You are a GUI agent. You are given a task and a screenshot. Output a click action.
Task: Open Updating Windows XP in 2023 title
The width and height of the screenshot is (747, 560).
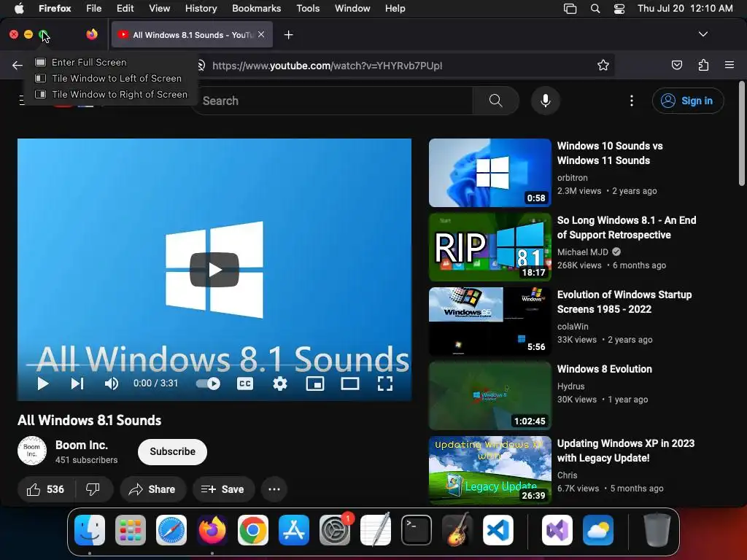(x=626, y=451)
